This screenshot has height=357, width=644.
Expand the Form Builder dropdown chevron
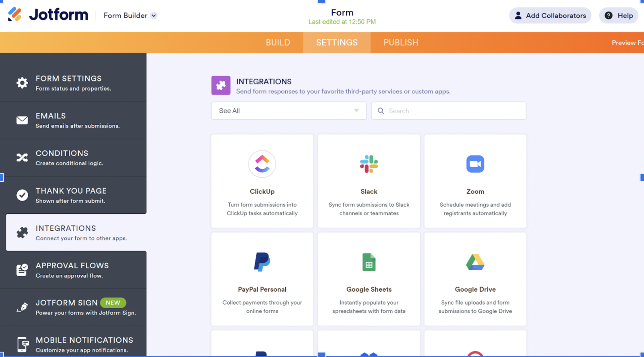[154, 16]
